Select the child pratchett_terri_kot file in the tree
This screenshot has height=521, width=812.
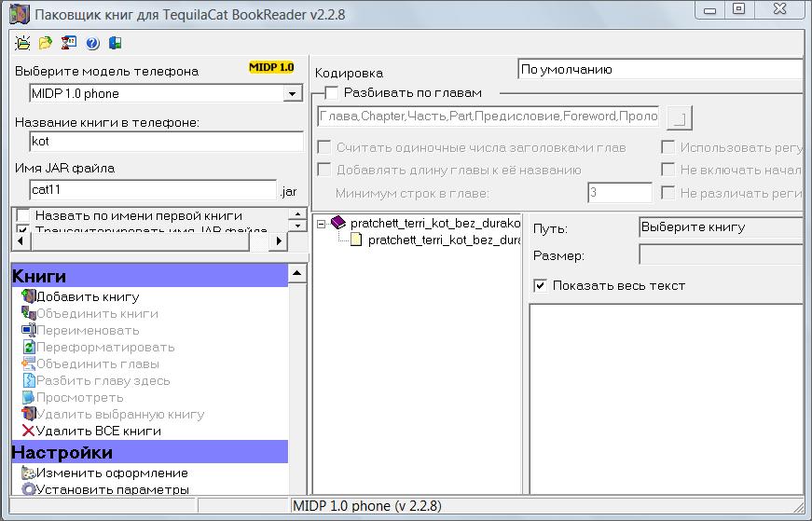point(443,240)
